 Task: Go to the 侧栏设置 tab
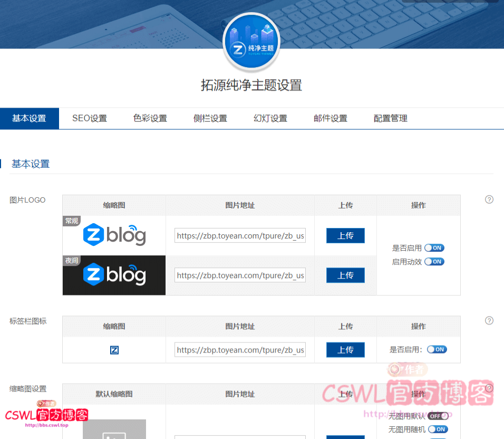(x=210, y=118)
